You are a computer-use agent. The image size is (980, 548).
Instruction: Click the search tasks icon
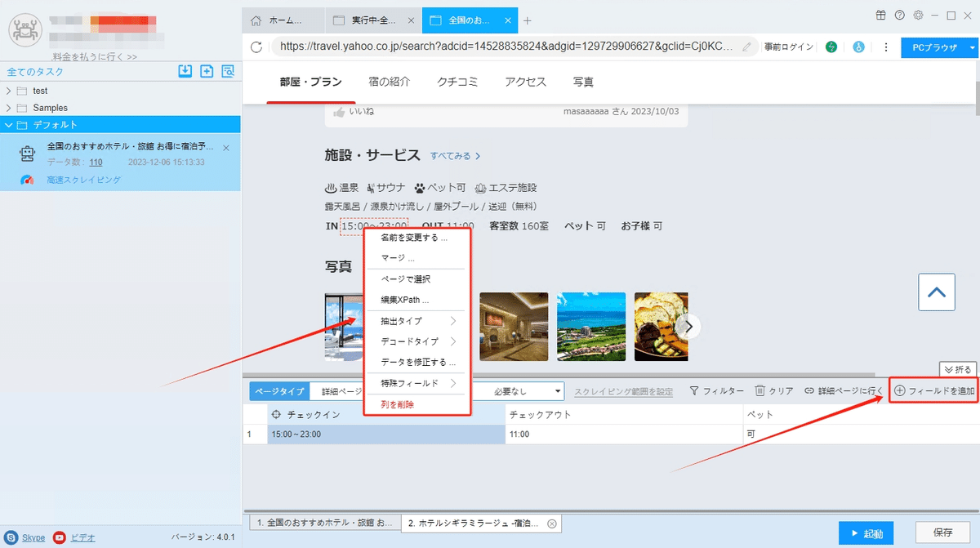228,71
